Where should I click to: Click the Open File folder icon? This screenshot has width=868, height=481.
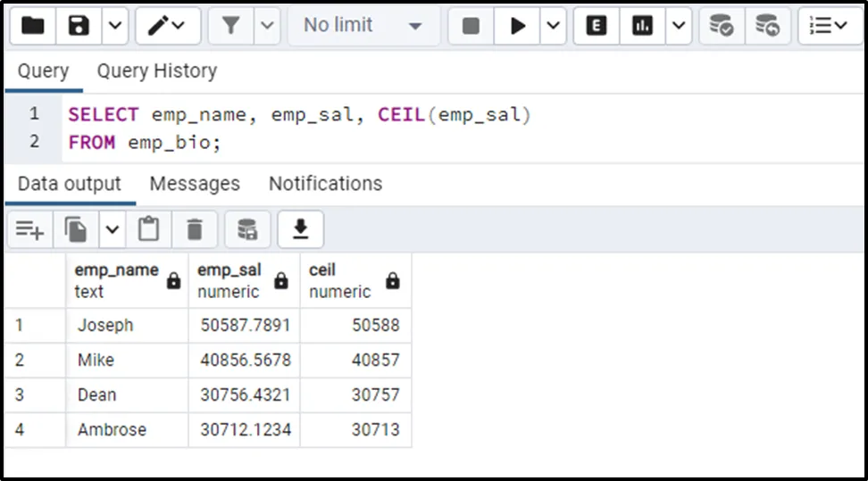click(32, 26)
